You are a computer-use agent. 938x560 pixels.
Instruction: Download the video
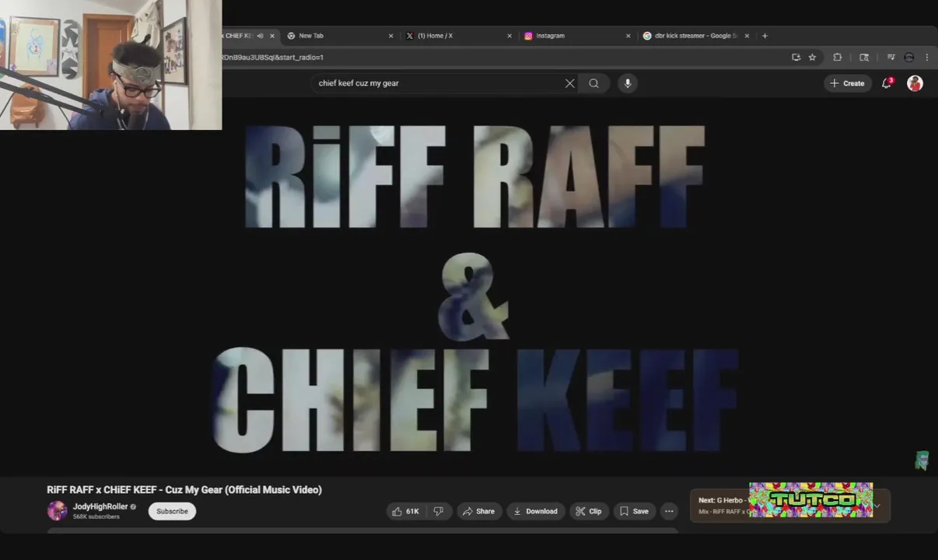[536, 511]
